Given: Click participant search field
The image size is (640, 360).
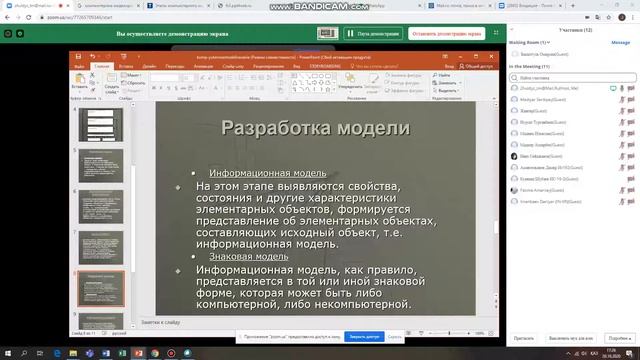Looking at the screenshot, I should (572, 78).
